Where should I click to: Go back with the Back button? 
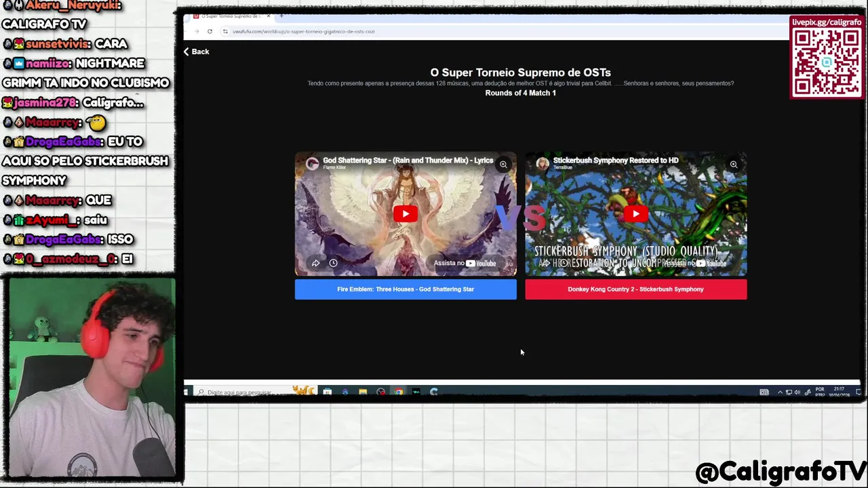tap(196, 52)
